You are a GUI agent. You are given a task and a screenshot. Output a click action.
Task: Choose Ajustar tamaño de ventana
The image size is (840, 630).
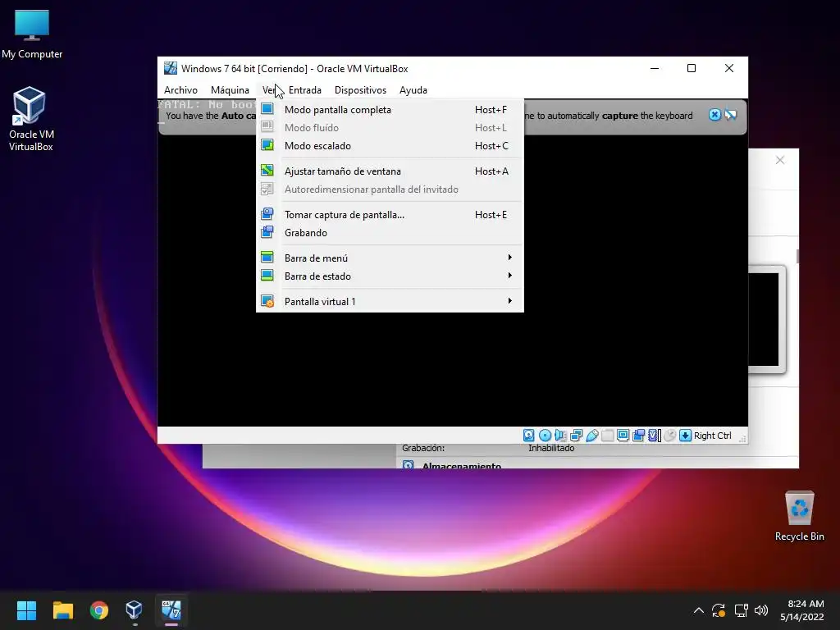tap(390, 171)
